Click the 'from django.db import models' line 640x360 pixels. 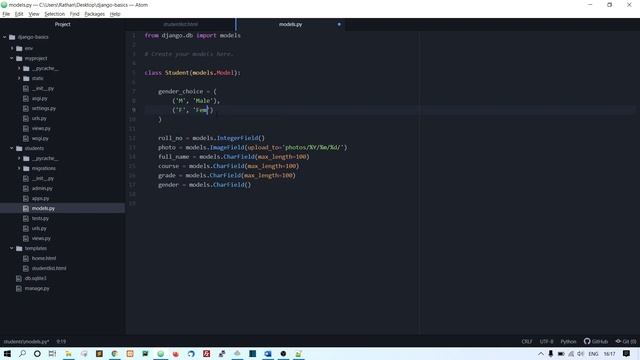pyautogui.click(x=193, y=36)
